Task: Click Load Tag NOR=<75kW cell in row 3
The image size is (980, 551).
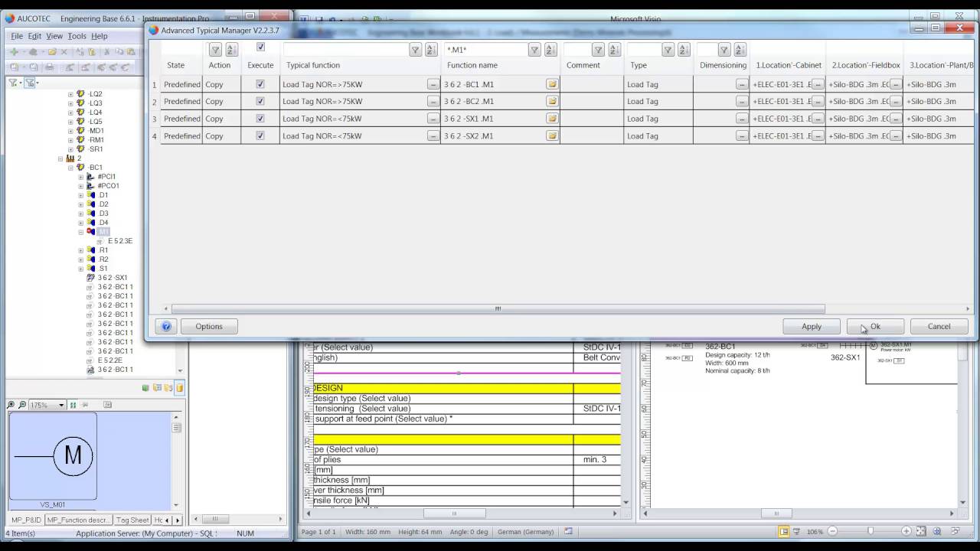Action: point(360,119)
